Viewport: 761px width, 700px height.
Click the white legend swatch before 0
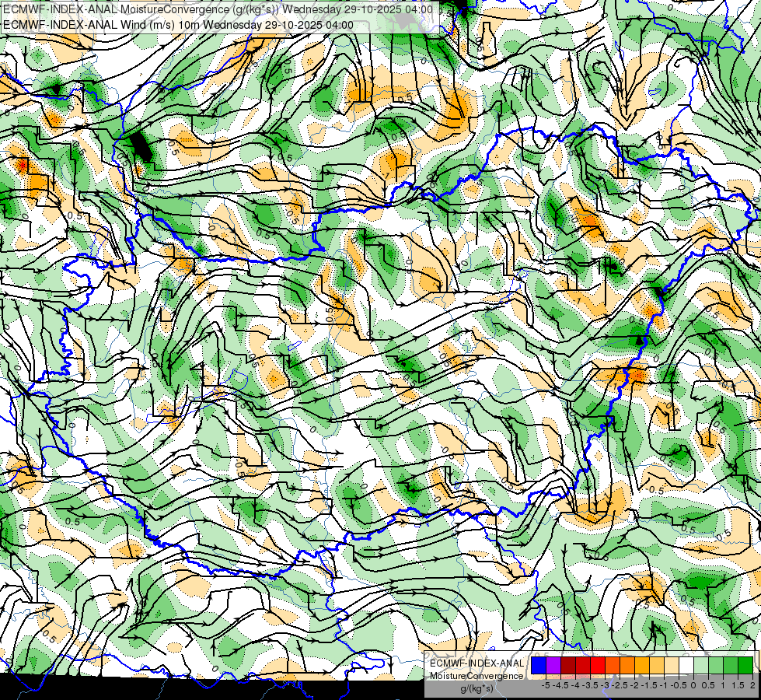coord(686,666)
